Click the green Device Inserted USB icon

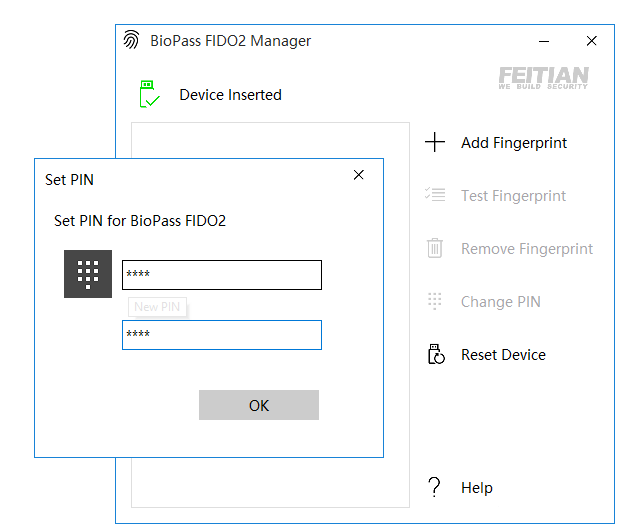[149, 95]
